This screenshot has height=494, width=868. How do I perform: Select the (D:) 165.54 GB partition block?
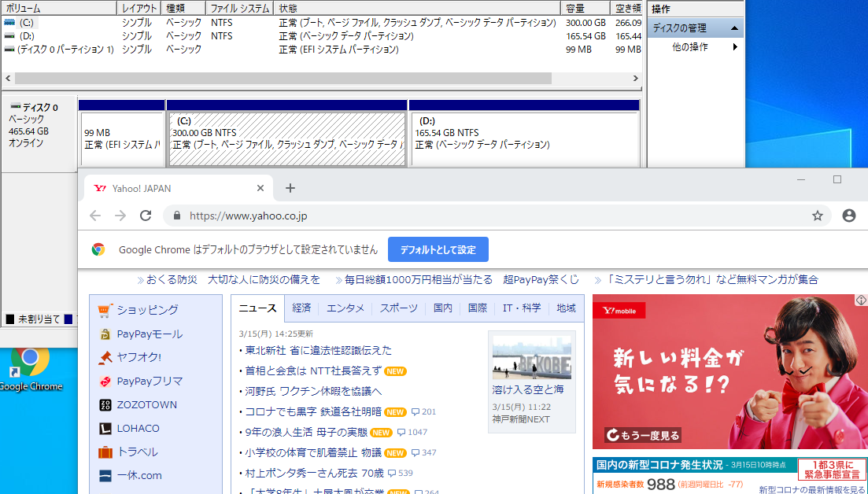pyautogui.click(x=525, y=139)
